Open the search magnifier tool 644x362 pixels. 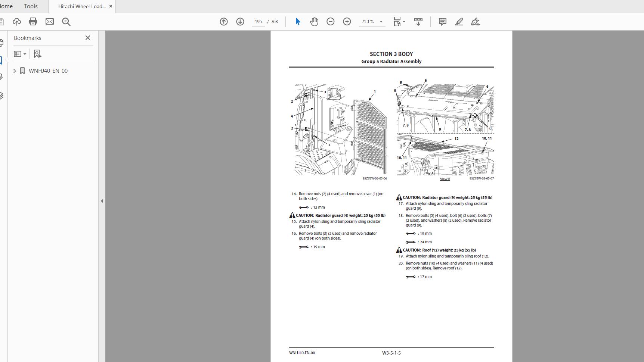pyautogui.click(x=66, y=21)
